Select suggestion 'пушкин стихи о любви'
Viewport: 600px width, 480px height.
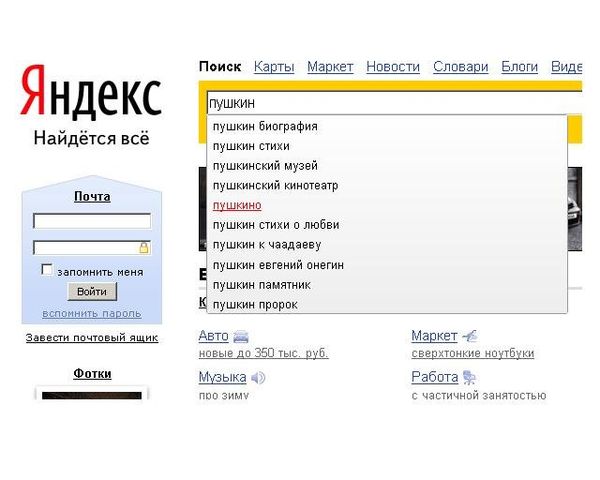coord(387,225)
